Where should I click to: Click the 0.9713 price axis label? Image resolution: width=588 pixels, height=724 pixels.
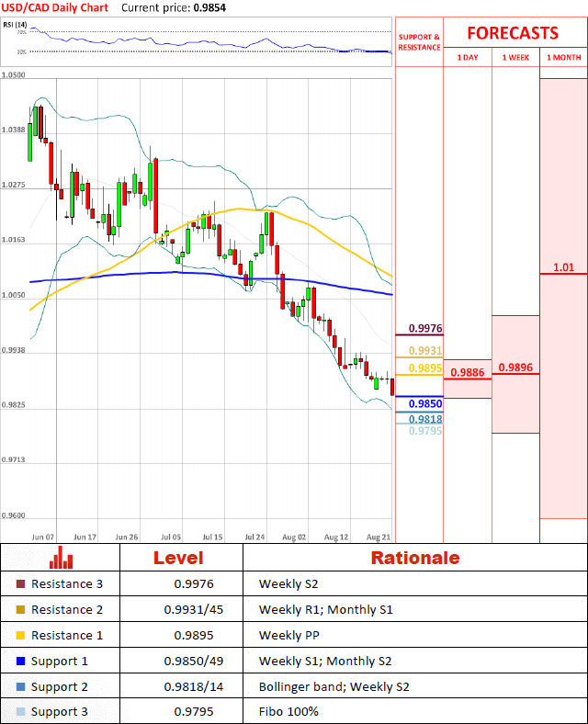tap(13, 460)
